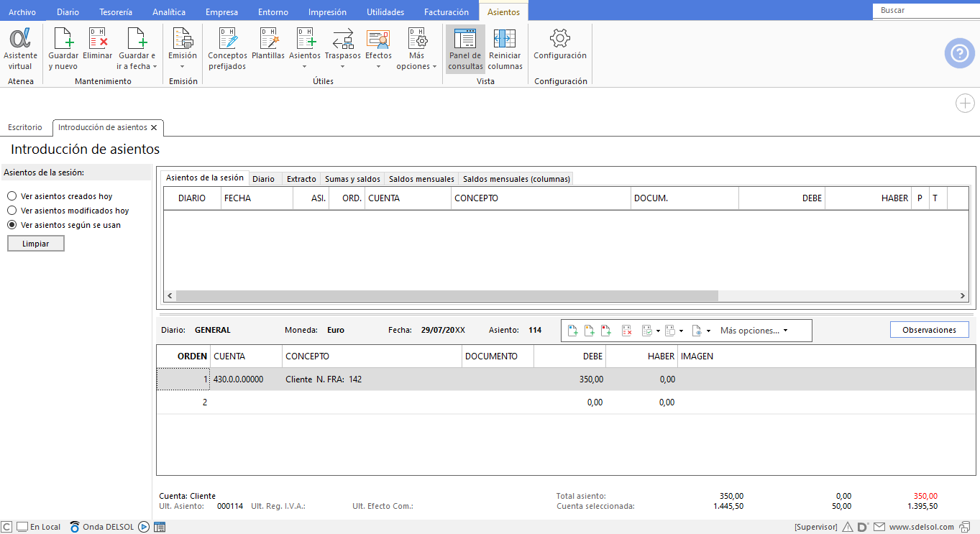Close the Introducción de asientos tab

[x=154, y=127]
